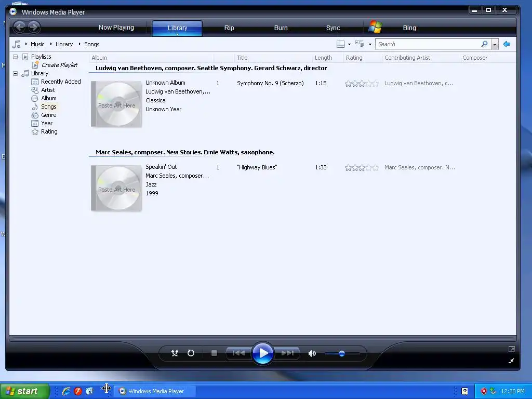Open Layout Options dropdown arrow
The width and height of the screenshot is (532, 399).
click(x=349, y=44)
